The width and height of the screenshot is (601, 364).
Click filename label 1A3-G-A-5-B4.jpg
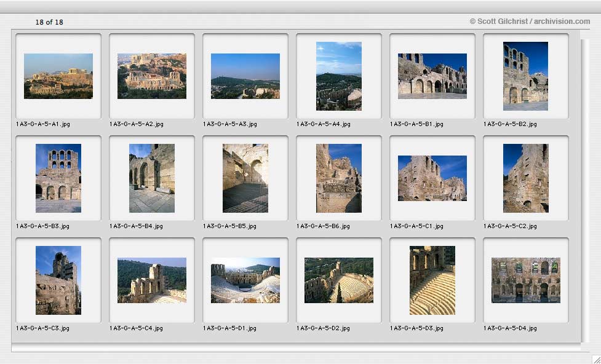136,226
